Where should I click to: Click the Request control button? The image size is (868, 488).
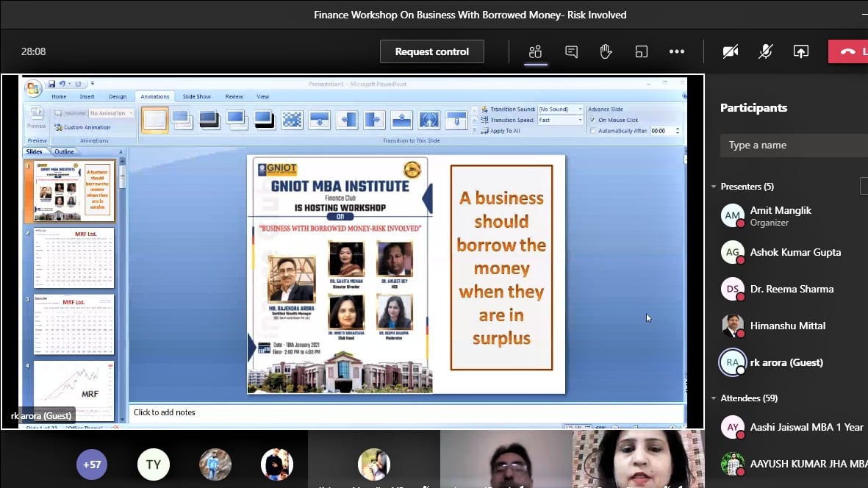(x=431, y=51)
